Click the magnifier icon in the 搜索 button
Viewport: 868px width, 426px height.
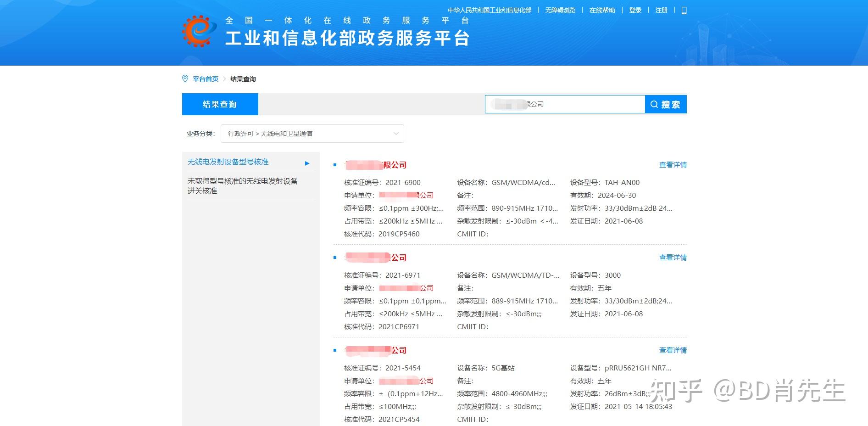[654, 104]
